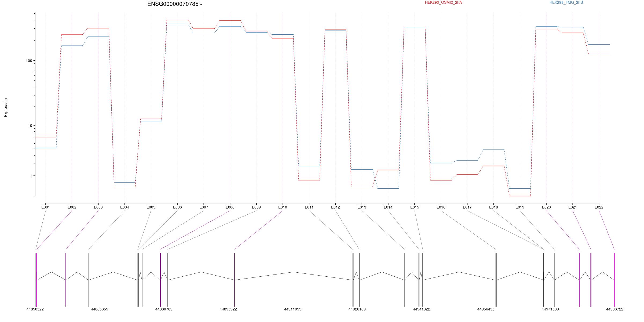
Task: Click exon label E004
Action: pos(125,207)
